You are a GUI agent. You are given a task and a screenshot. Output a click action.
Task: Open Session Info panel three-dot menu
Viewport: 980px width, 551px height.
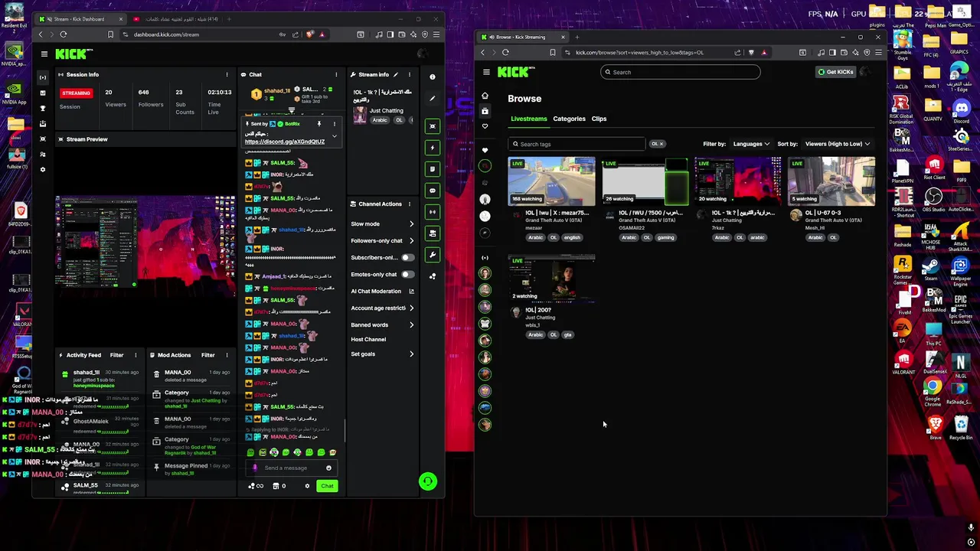(x=227, y=74)
